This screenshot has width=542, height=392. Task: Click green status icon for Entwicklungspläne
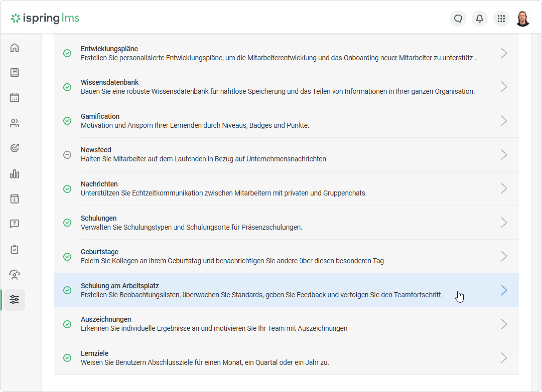(67, 53)
